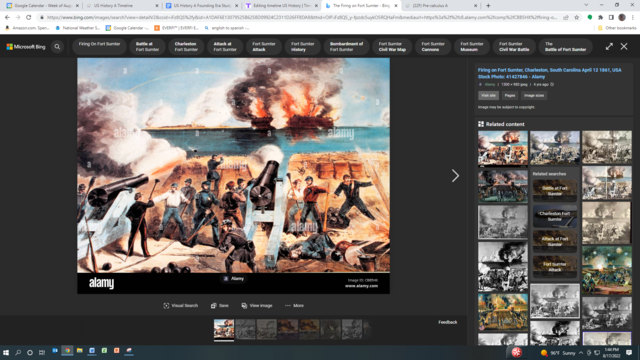Select the Firing On Fort Sumter chip

point(99,47)
